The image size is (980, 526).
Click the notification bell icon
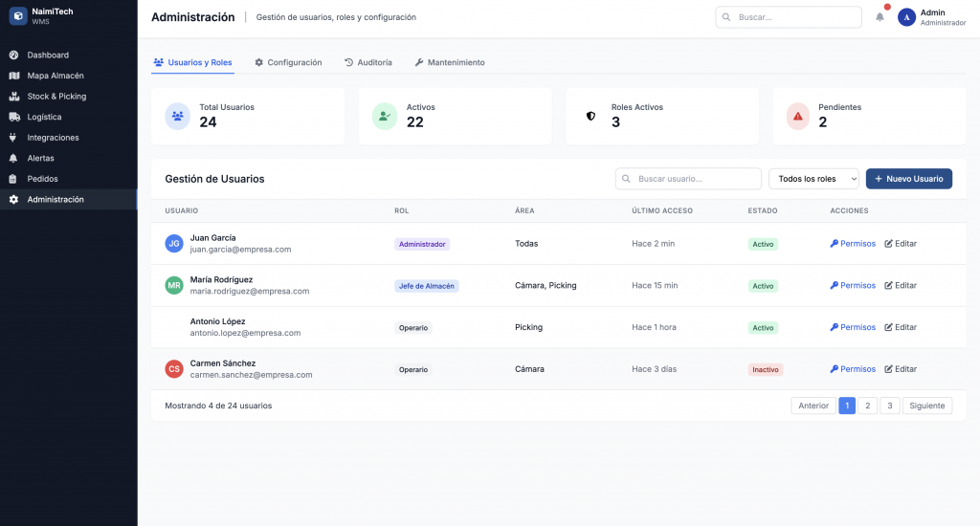pyautogui.click(x=880, y=17)
